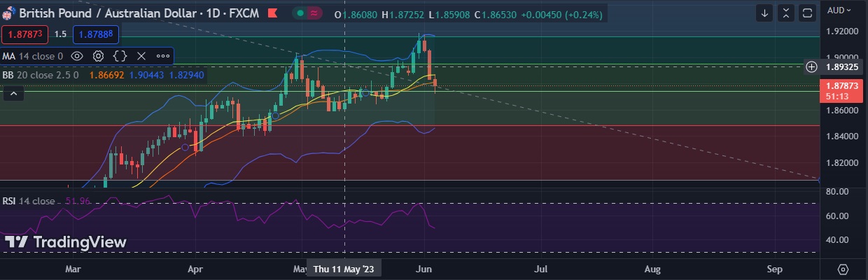This screenshot has width=868, height=280.
Task: Click the Sep label on time axis
Action: point(774,269)
